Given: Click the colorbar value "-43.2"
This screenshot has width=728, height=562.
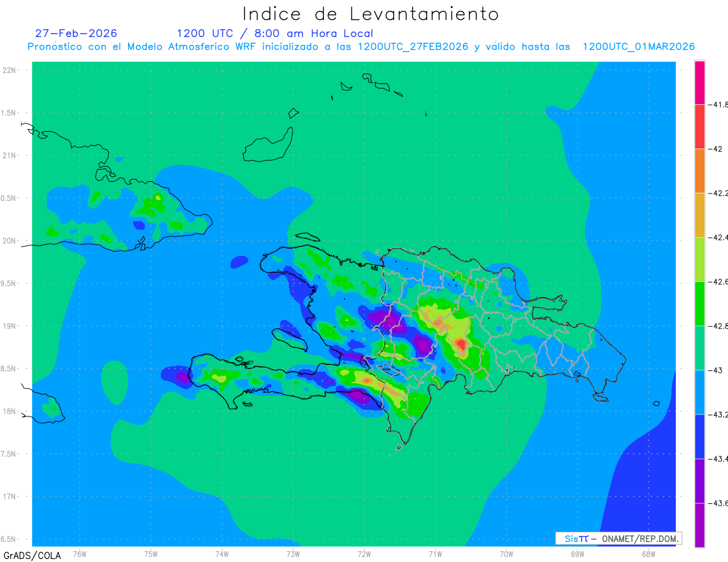Looking at the screenshot, I should click(718, 415).
